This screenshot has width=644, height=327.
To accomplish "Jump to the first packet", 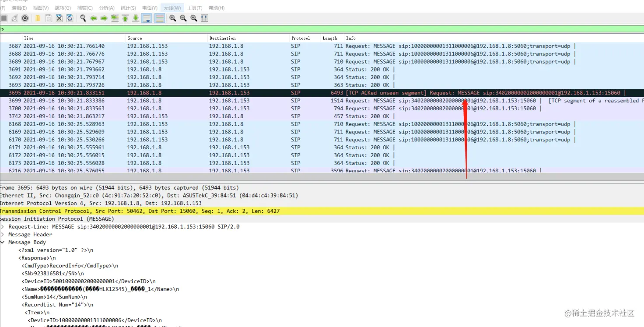I will [x=125, y=18].
